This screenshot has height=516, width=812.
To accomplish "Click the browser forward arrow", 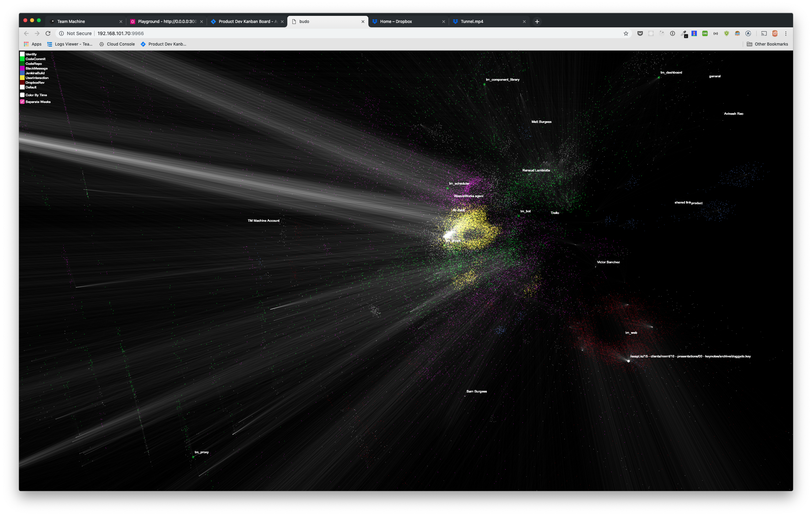I will pos(37,33).
